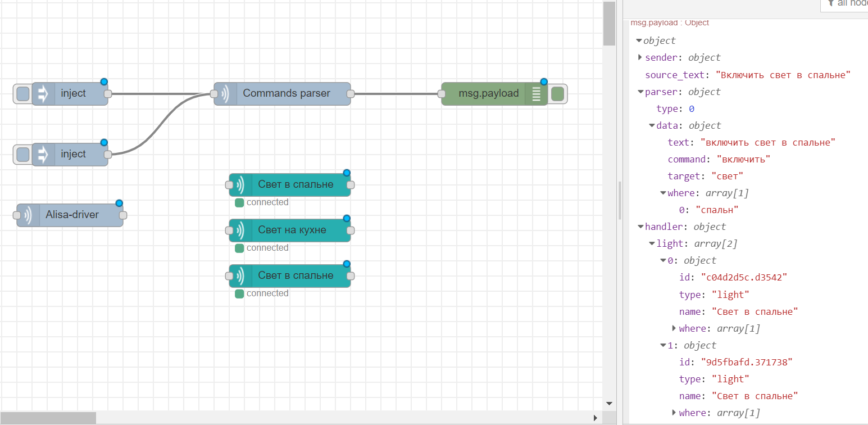Click the output port of lower inject node

(108, 155)
